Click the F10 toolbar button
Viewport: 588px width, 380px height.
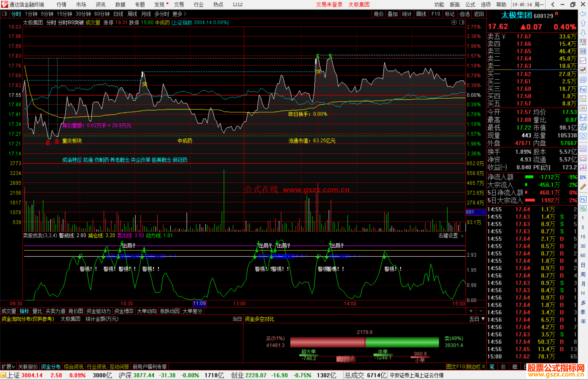[x=436, y=14]
